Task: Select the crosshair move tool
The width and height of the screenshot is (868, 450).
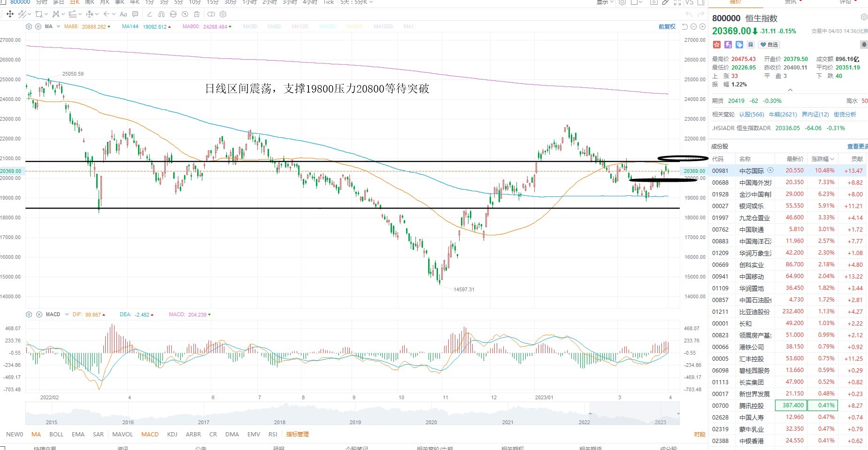Action: pyautogui.click(x=10, y=14)
